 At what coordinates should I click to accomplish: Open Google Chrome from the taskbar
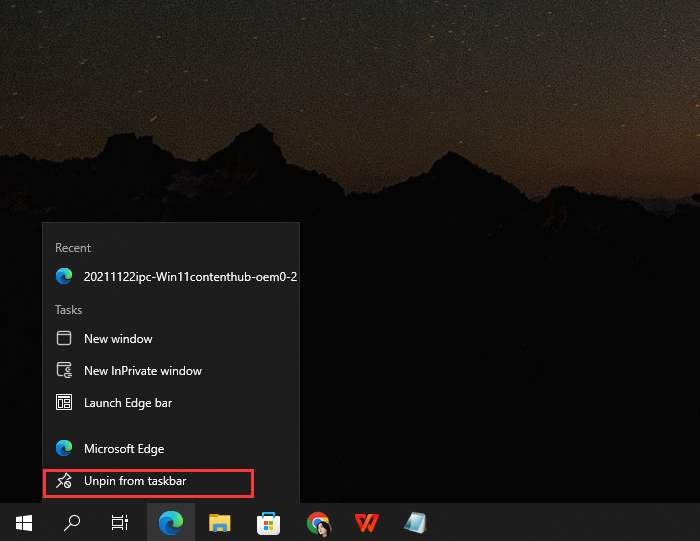(318, 522)
